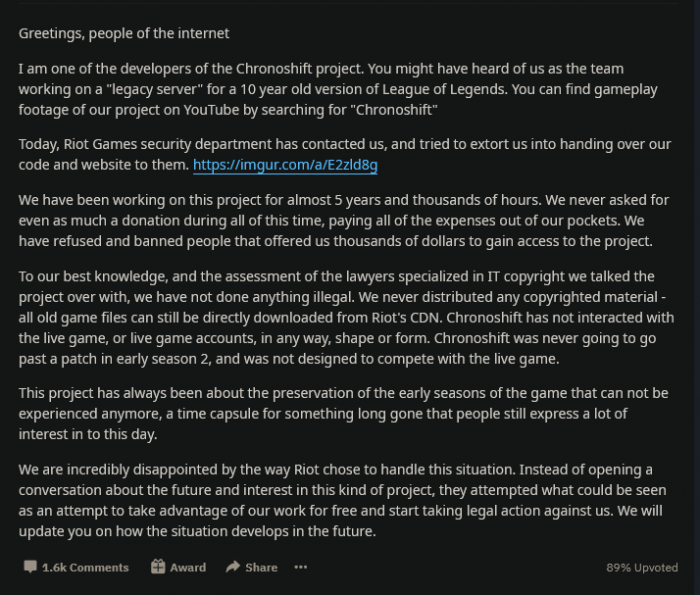700x595 pixels.
Task: Open the 1.6k Comments label
Action: [85, 567]
